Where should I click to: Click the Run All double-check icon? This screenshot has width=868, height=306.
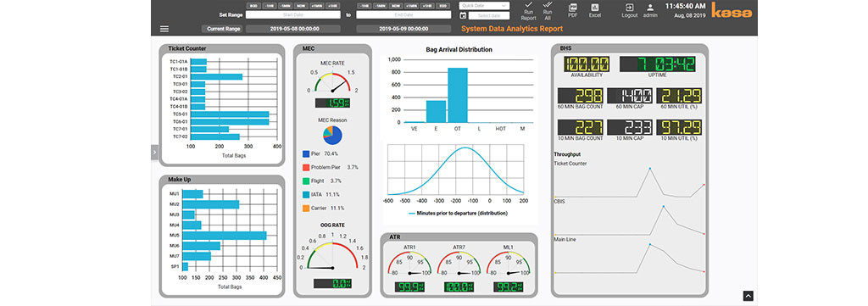548,5
